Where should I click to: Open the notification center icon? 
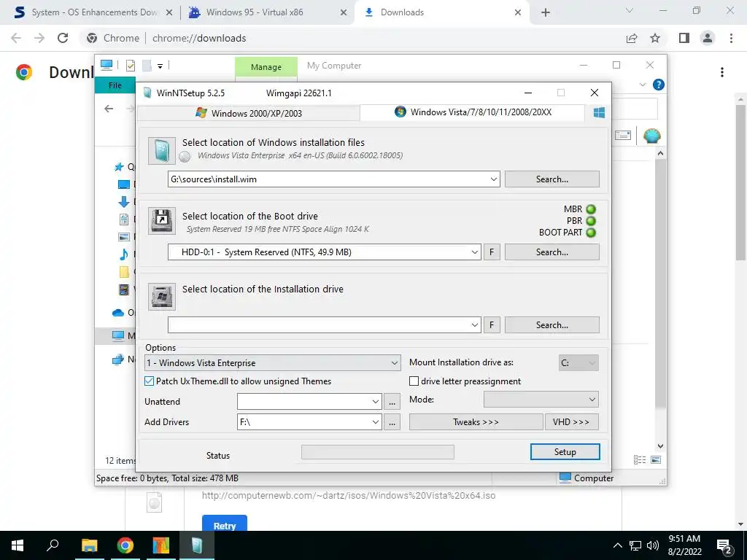(724, 546)
